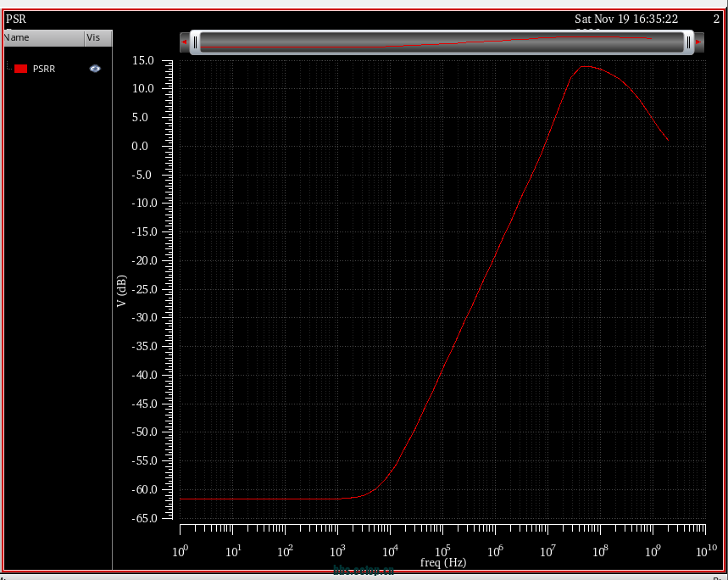Screen dimensions: 728x580
Task: Click the window number 2 at top right
Action: click(x=716, y=19)
